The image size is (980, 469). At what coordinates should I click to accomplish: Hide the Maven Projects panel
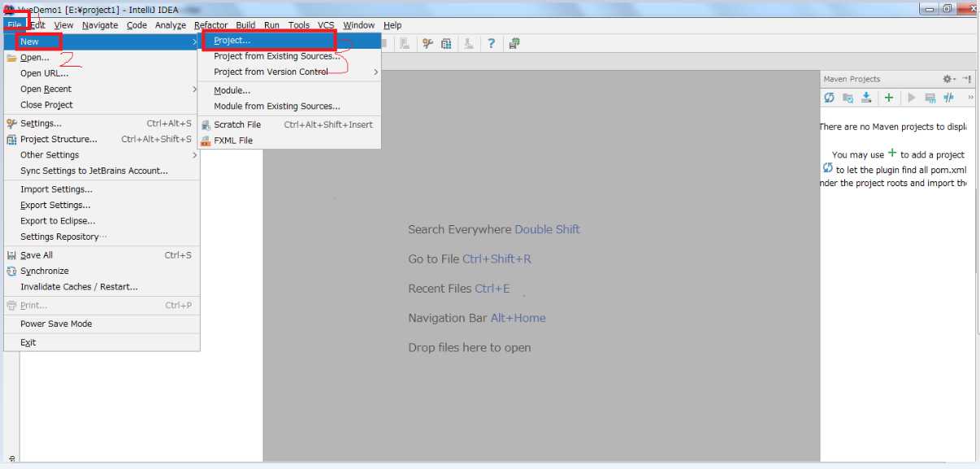point(967,79)
